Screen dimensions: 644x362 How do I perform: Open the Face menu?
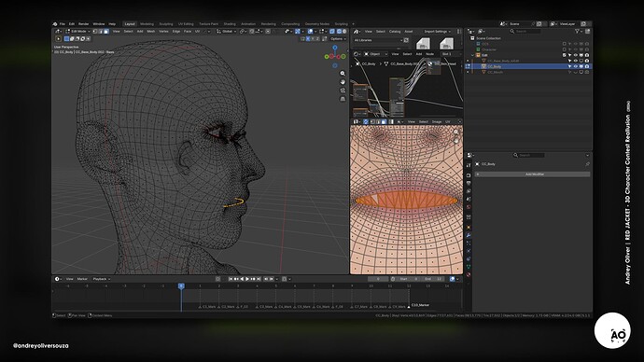click(x=188, y=31)
